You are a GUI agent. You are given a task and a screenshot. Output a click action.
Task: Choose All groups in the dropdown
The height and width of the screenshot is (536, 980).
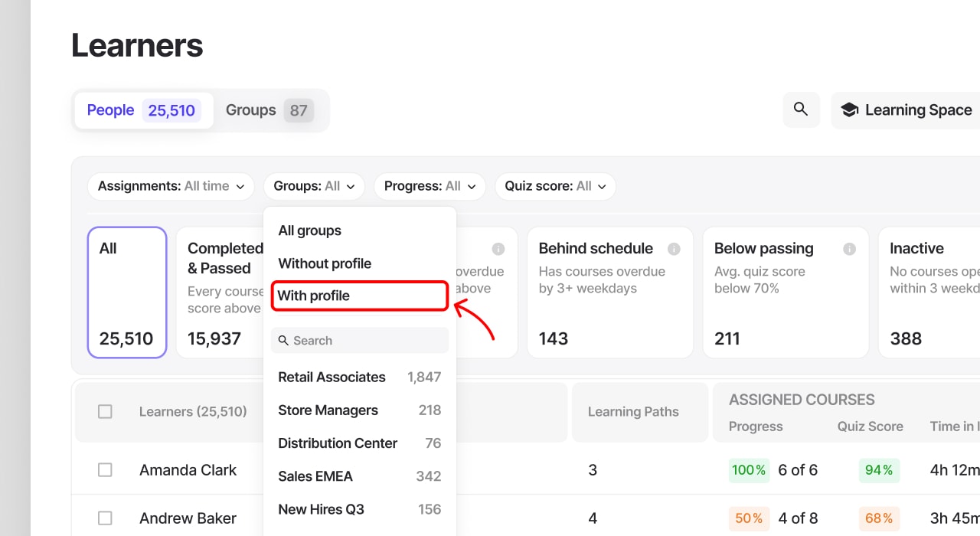tap(360, 230)
